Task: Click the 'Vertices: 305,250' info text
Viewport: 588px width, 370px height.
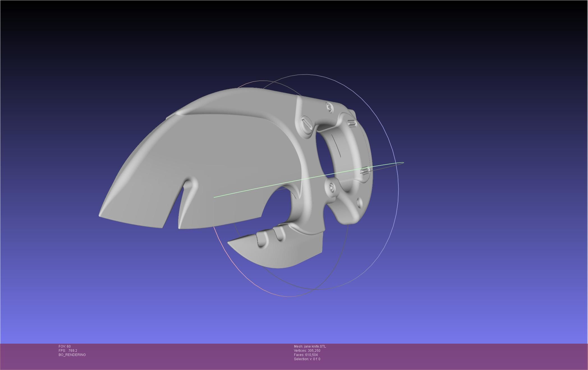Action: click(x=307, y=351)
